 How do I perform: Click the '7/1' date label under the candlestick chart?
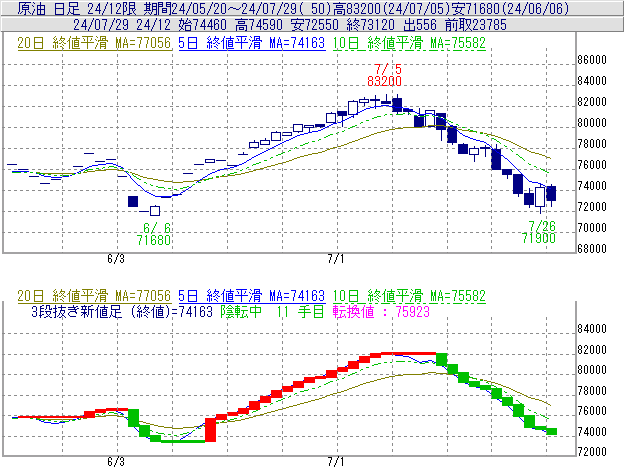[x=336, y=259]
